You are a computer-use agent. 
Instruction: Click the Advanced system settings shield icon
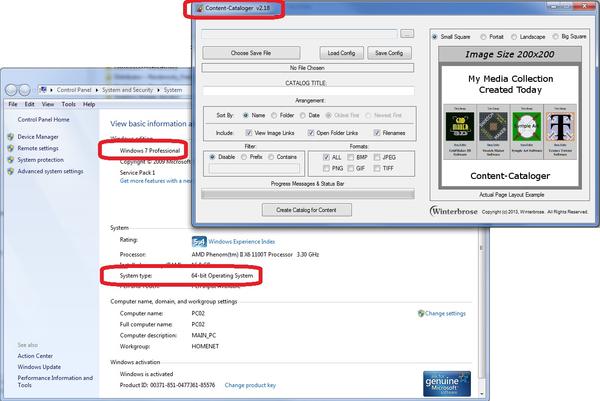(x=11, y=171)
